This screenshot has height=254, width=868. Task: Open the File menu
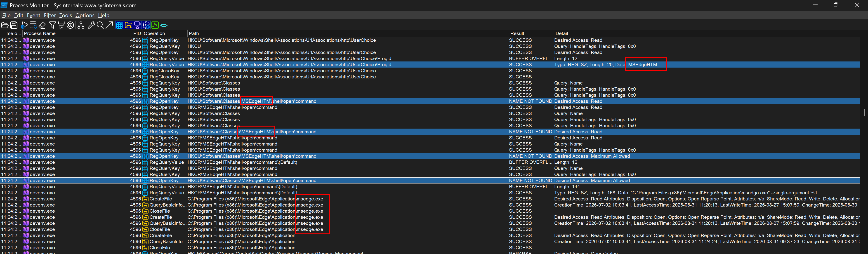point(6,15)
